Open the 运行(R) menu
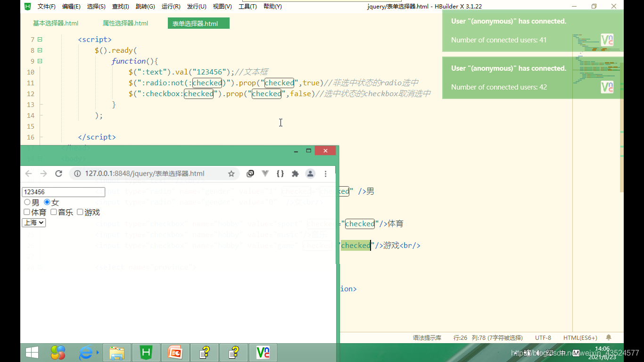 (171, 7)
